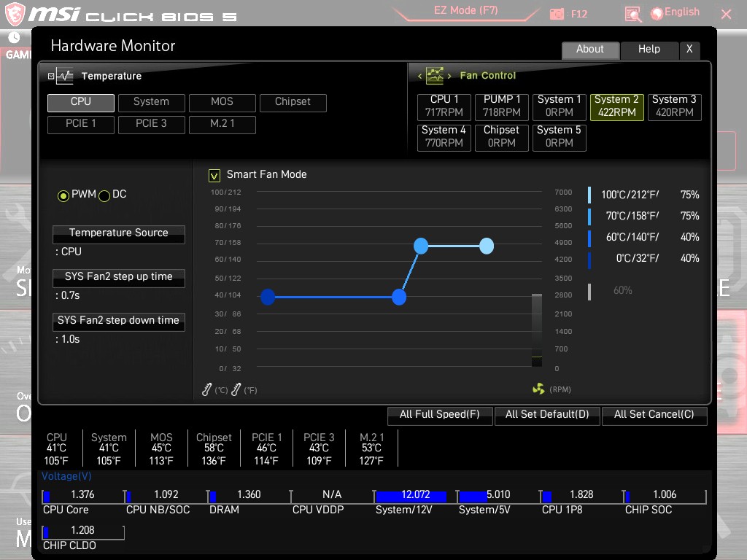Click the Fahrenheit thermometer icon below graph

(x=236, y=389)
